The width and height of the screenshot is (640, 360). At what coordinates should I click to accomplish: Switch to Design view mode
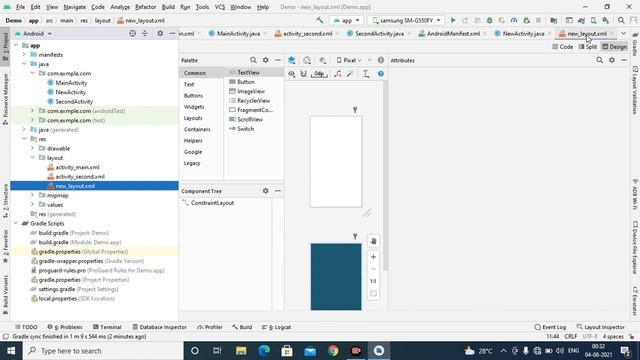(x=614, y=47)
